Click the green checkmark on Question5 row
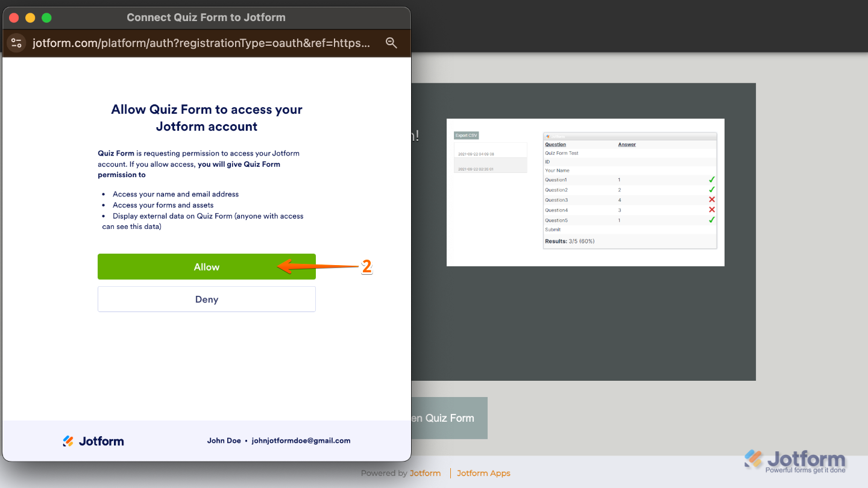The image size is (868, 488). coord(711,220)
